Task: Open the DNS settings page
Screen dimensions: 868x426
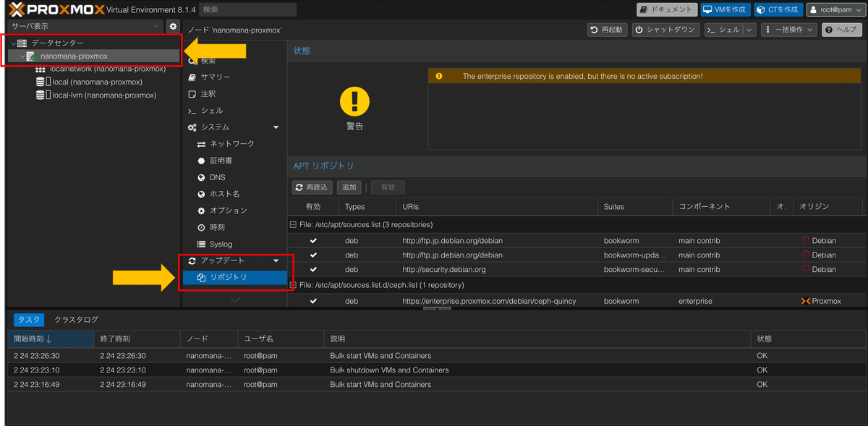Action: tap(218, 177)
